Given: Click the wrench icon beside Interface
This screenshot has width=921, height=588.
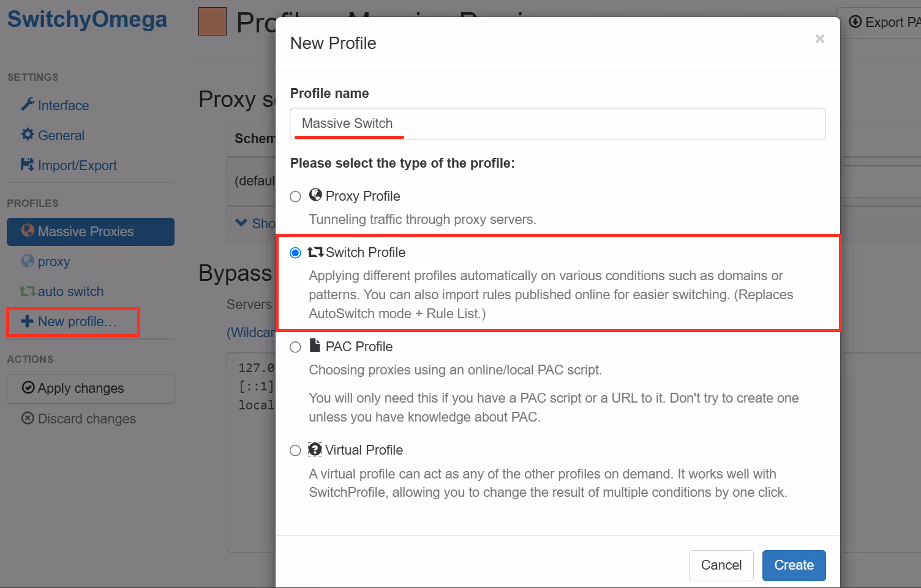Looking at the screenshot, I should pos(28,105).
